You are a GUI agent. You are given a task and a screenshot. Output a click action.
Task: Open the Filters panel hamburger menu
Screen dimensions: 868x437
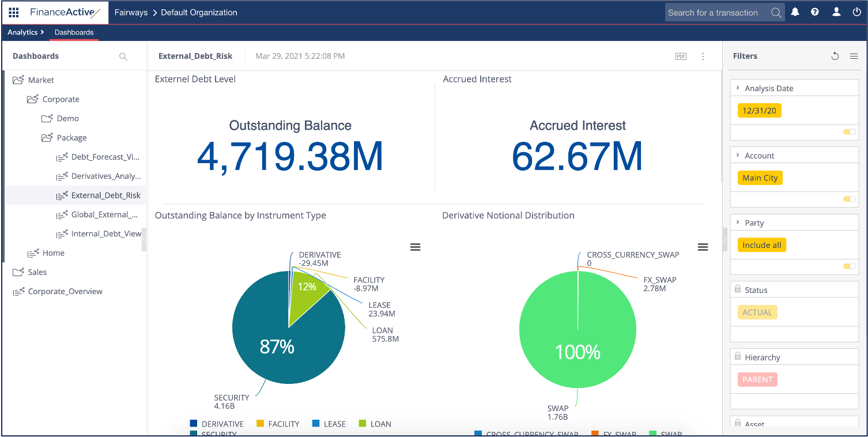tap(854, 56)
